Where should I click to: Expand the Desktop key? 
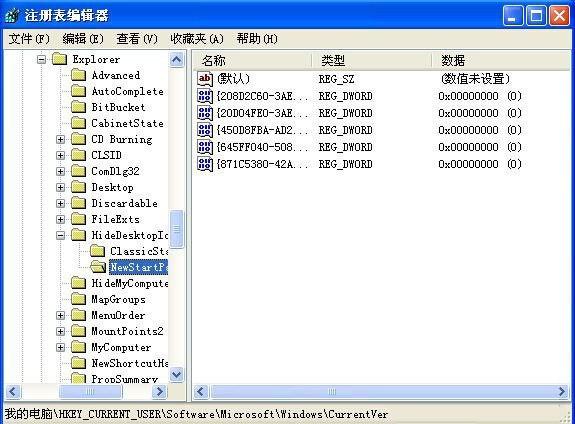[61, 187]
